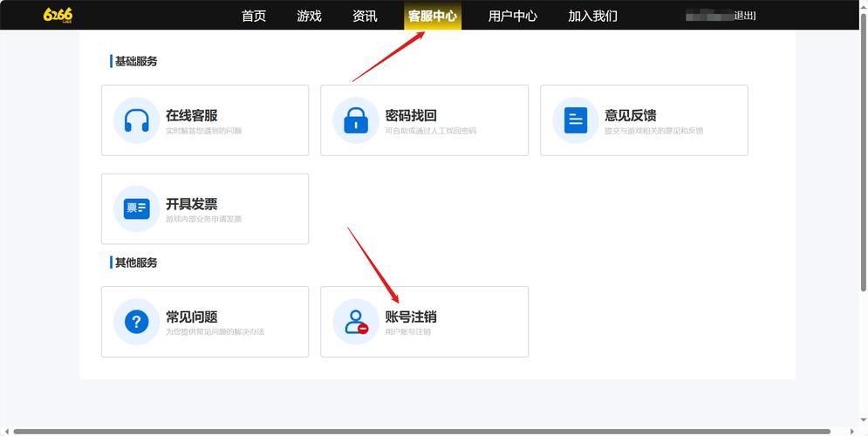
Task: Open 用户中心 in the top navigation
Action: tap(512, 16)
